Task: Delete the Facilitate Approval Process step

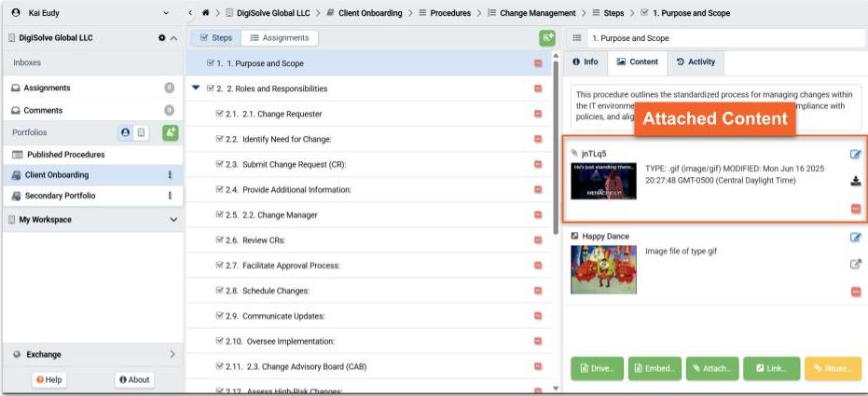Action: coord(538,266)
